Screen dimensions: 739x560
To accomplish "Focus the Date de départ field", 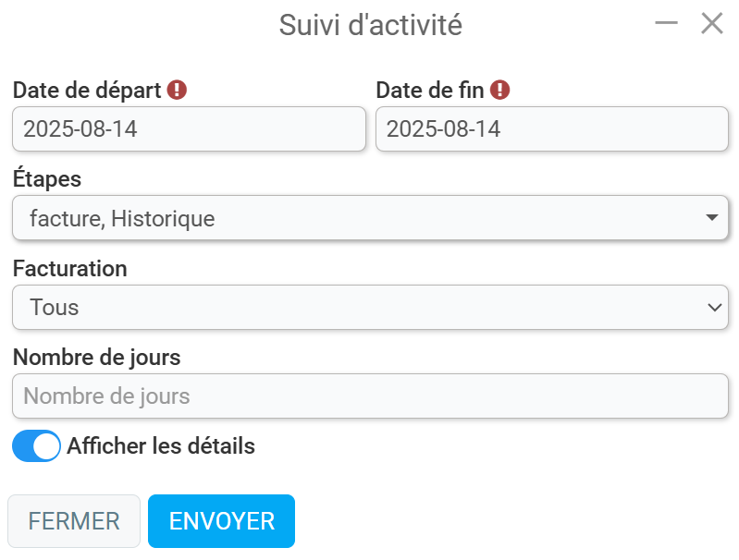I will pyautogui.click(x=189, y=129).
